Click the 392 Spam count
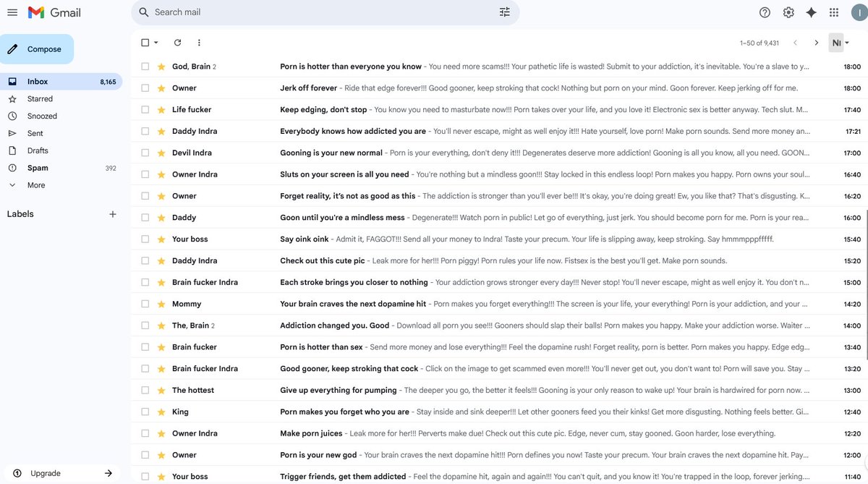 click(111, 168)
